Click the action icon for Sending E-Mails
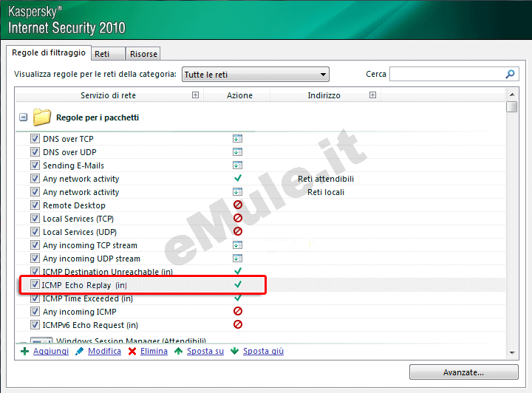 click(x=237, y=165)
